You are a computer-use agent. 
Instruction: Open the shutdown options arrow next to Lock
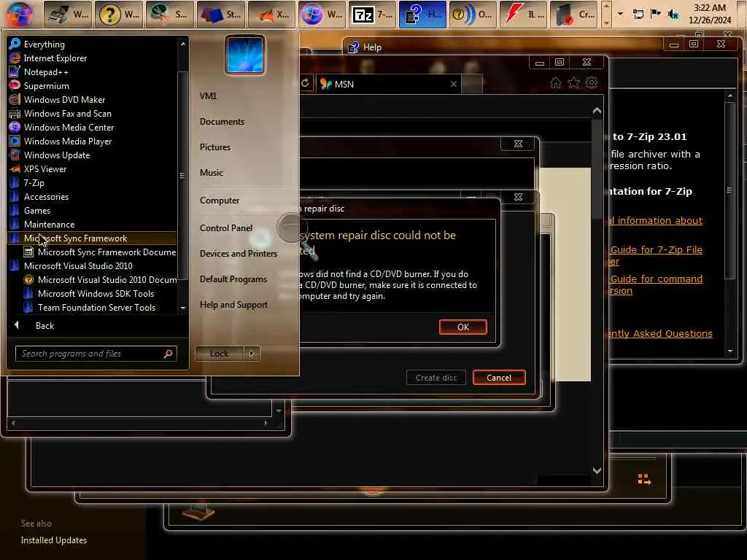252,354
